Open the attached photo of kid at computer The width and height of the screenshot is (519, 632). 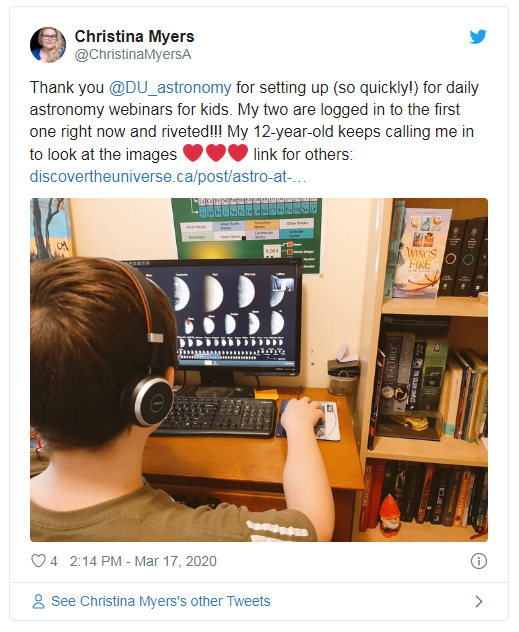click(x=259, y=370)
